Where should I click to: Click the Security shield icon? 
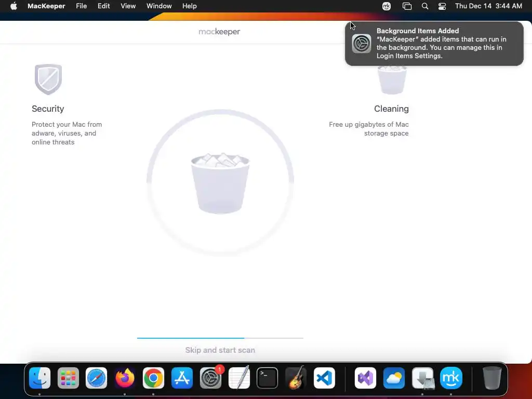point(48,79)
